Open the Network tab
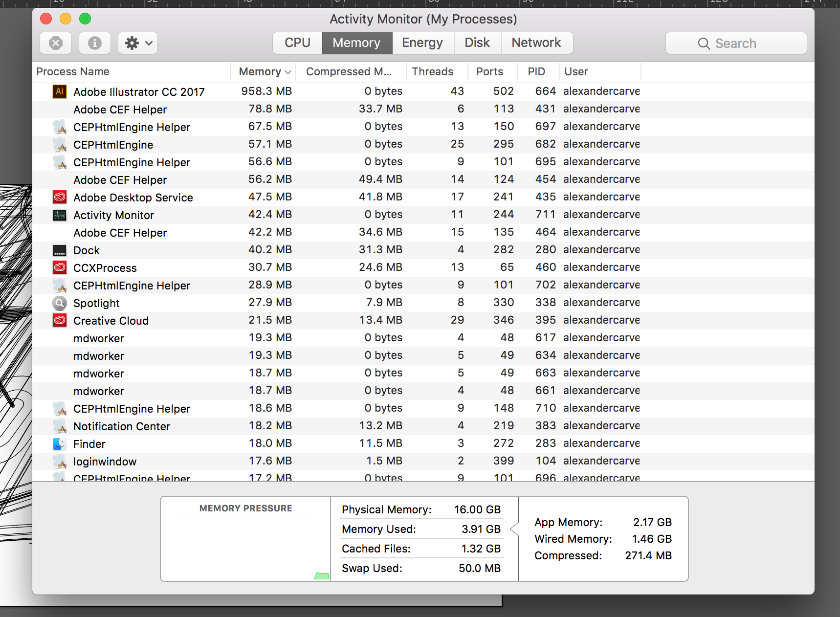The image size is (840, 617). (x=537, y=43)
